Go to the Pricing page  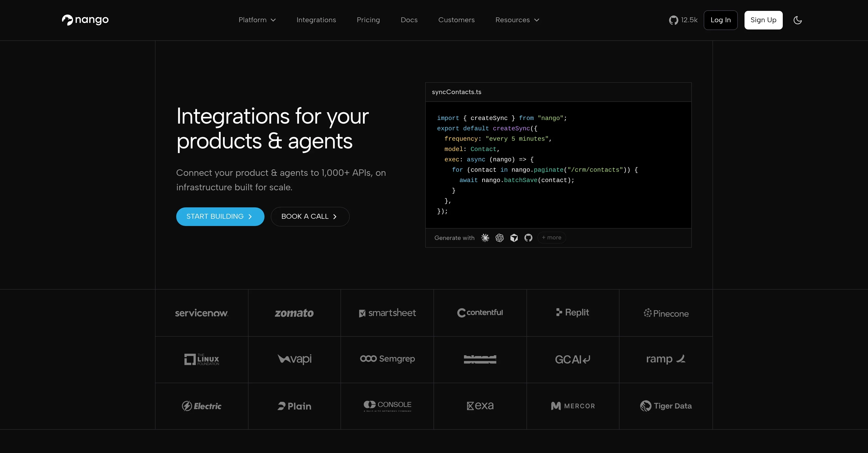pyautogui.click(x=368, y=20)
